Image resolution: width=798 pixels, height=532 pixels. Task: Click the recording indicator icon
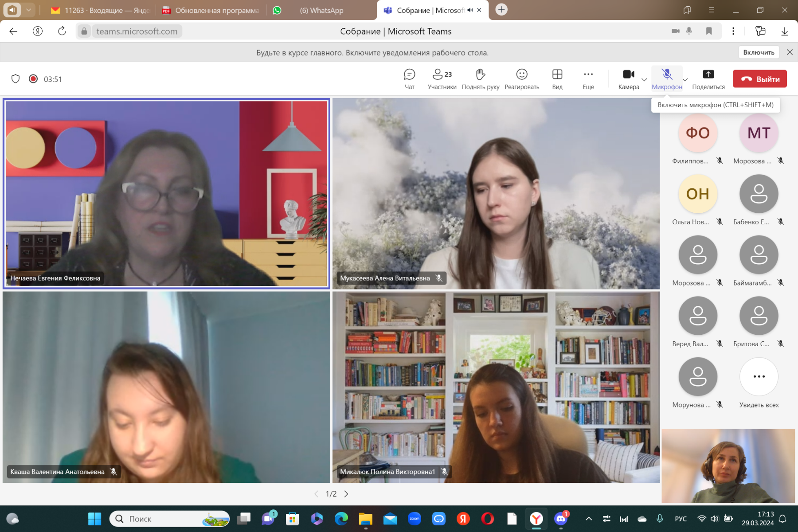pyautogui.click(x=33, y=79)
